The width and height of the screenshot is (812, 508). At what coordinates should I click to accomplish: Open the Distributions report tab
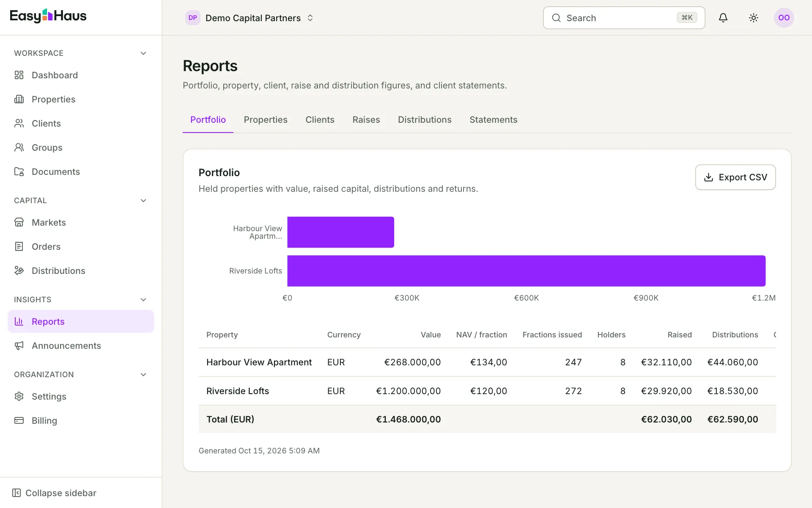coord(425,120)
